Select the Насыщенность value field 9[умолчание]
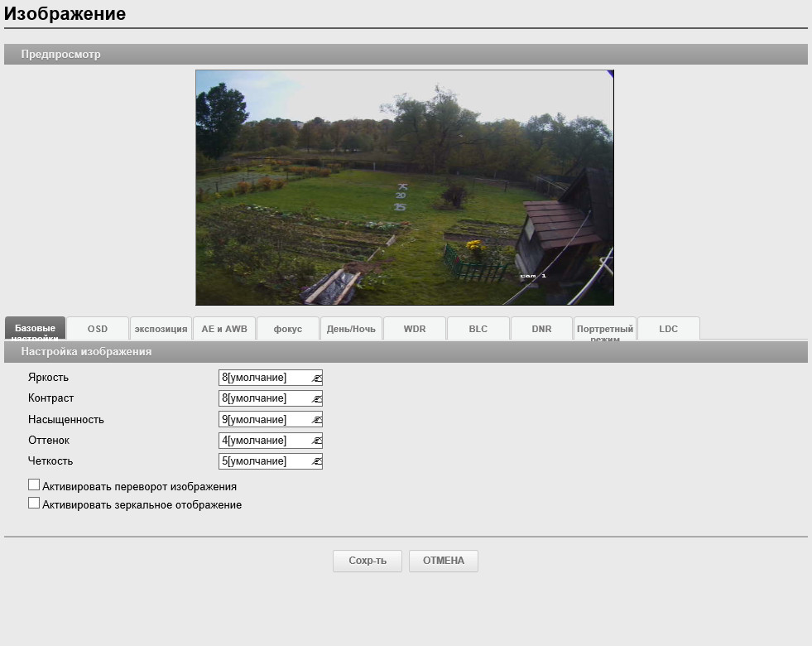Image resolution: width=812 pixels, height=646 pixels. pyautogui.click(x=271, y=420)
